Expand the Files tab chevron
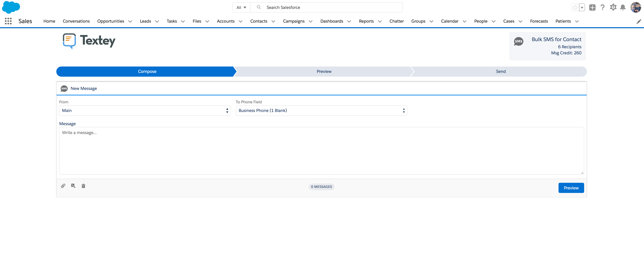Screen dimensions: 644x280 pos(207,22)
